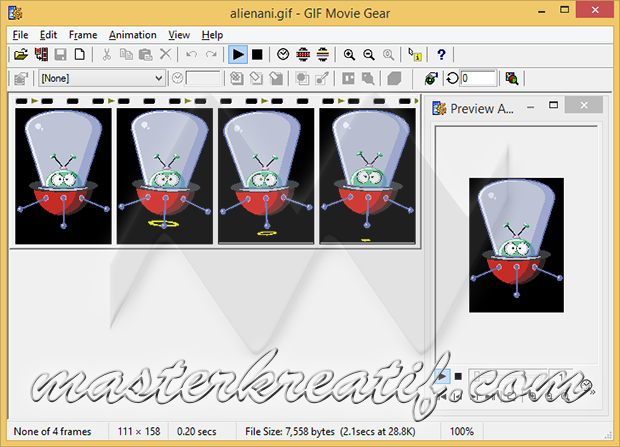Click Stop in the Preview window
Screen dimensions: 620x447
[x=458, y=376]
